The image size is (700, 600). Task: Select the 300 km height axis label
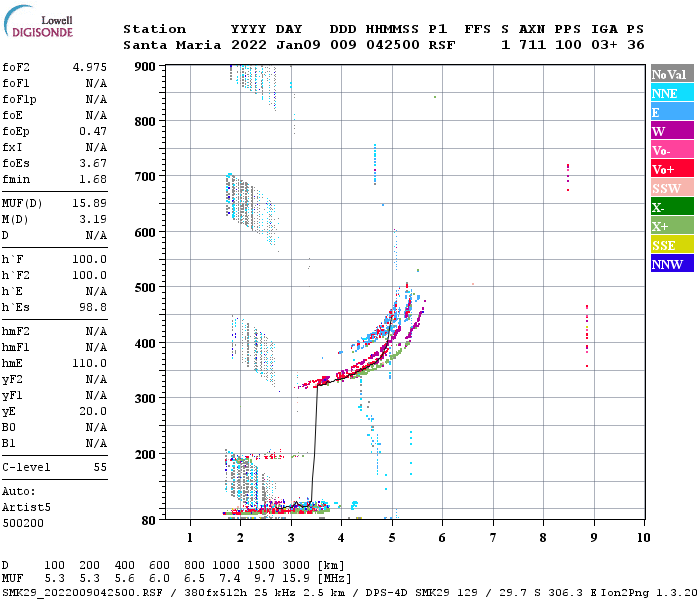pos(145,399)
